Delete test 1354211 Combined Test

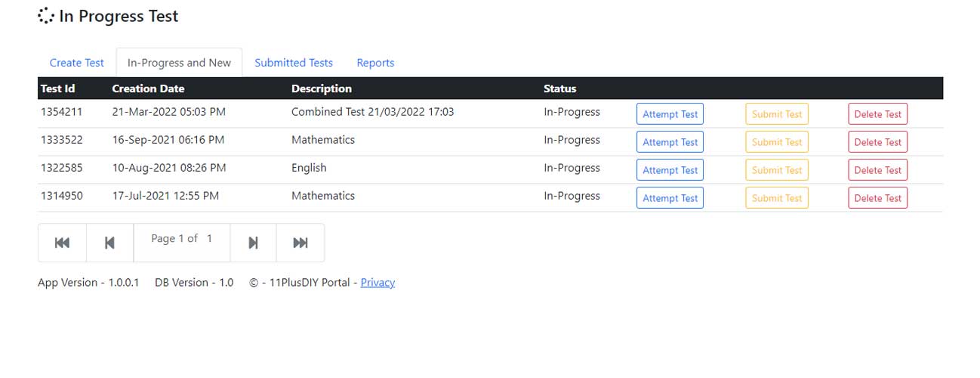click(877, 114)
